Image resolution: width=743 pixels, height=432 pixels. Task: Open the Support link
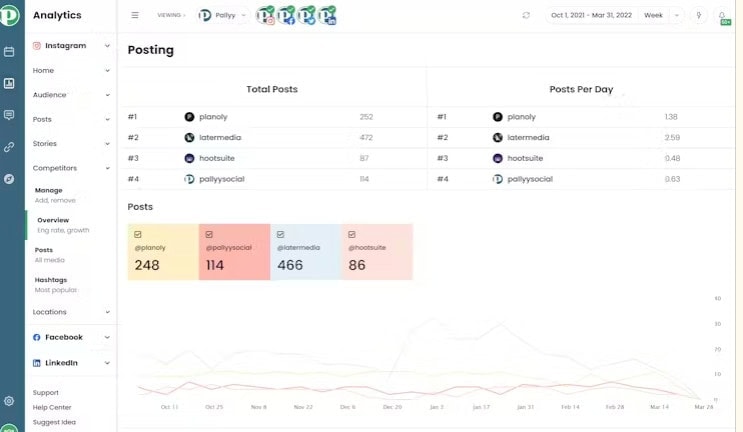tap(45, 393)
